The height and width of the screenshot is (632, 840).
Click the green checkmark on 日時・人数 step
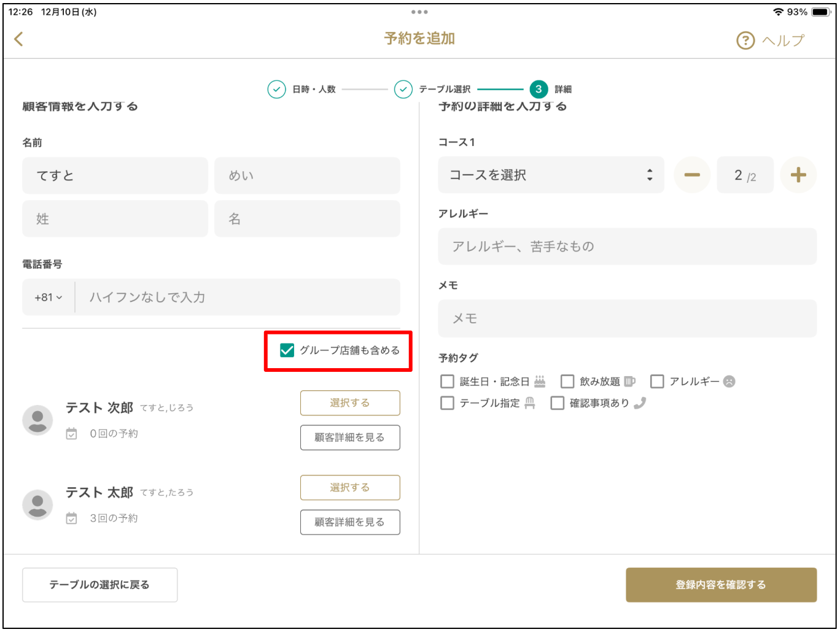(276, 89)
